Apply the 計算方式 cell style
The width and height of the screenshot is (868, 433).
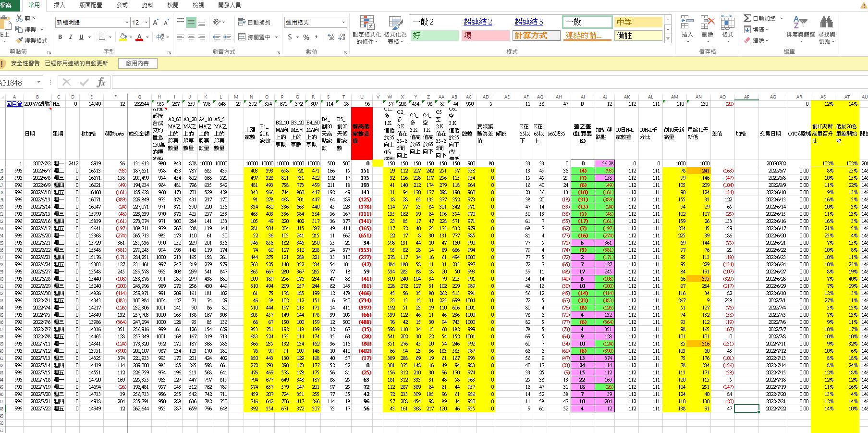[537, 35]
